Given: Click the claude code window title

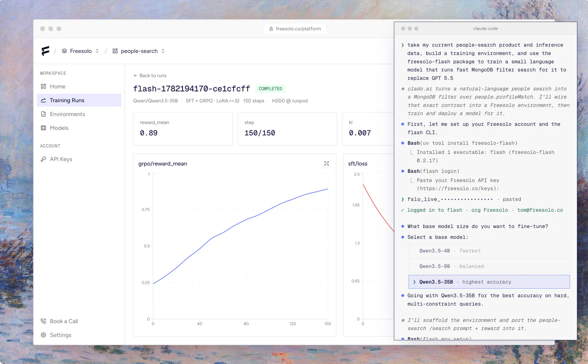Looking at the screenshot, I should coord(485,29).
